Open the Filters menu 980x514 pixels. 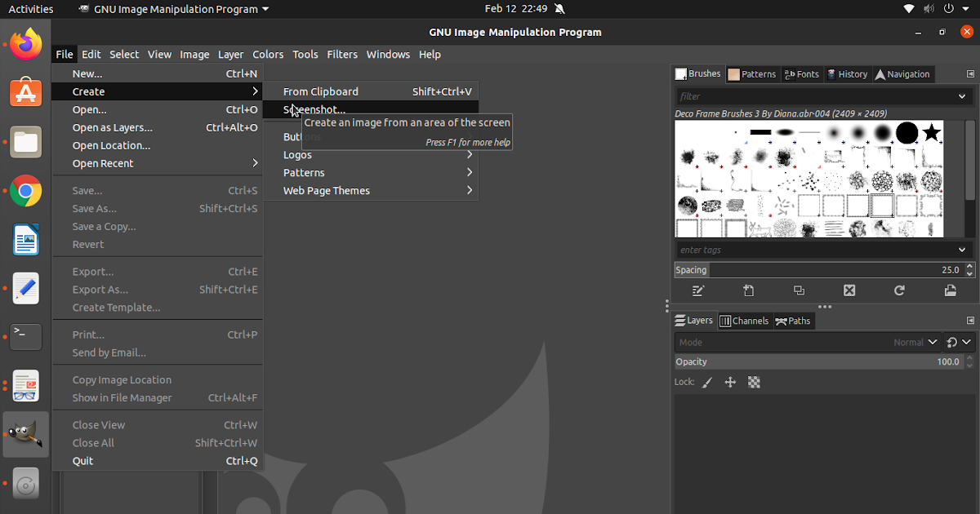[342, 54]
